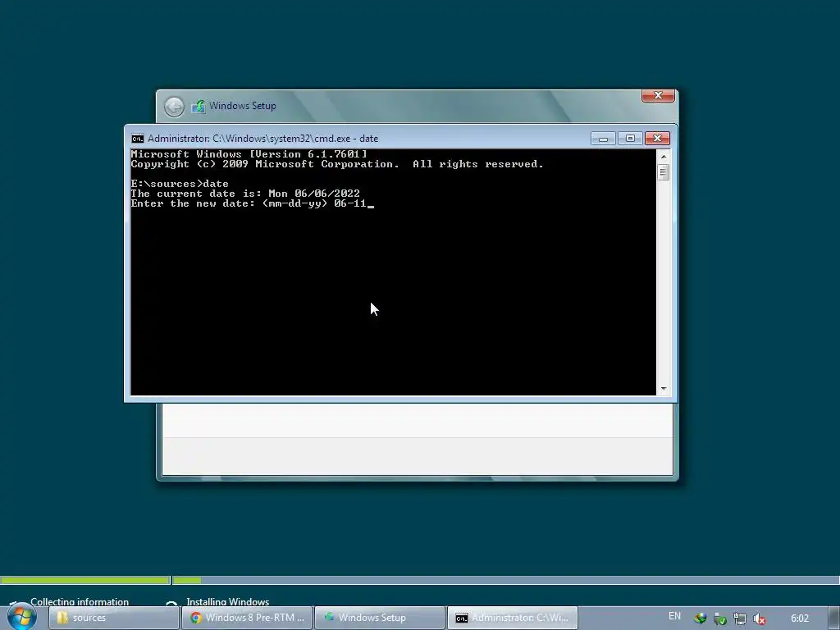Click the back arrow in Windows Setup
Screen dimensions: 840x630
pos(174,107)
